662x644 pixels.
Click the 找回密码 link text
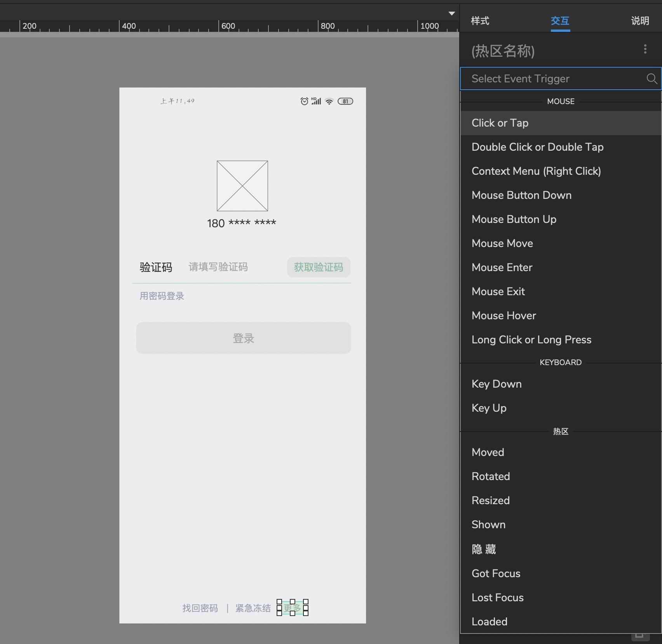[200, 608]
